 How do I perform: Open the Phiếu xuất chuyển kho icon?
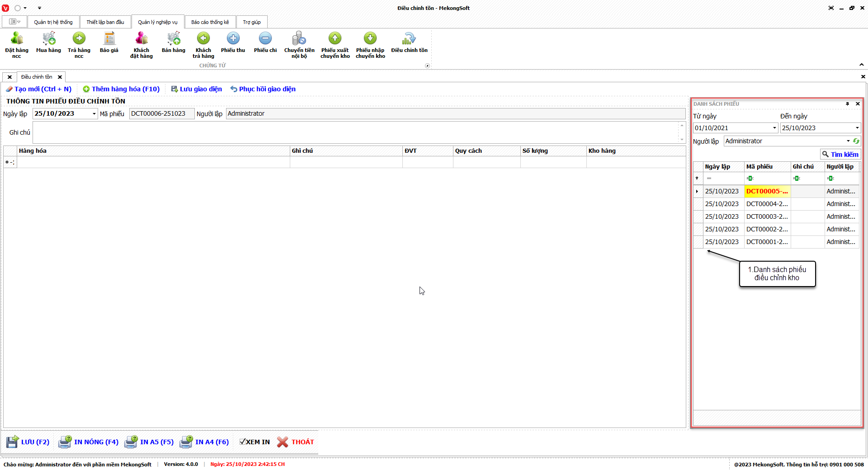coord(335,45)
